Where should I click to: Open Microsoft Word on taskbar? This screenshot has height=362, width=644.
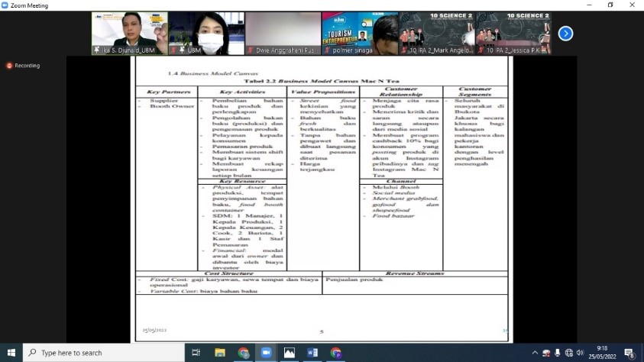tap(312, 353)
